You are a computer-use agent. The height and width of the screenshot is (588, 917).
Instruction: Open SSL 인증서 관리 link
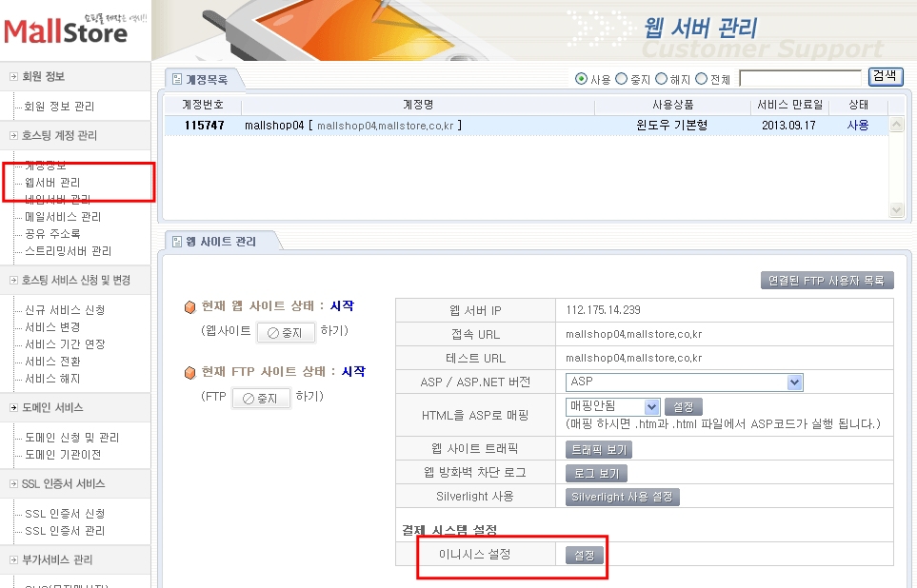click(65, 531)
